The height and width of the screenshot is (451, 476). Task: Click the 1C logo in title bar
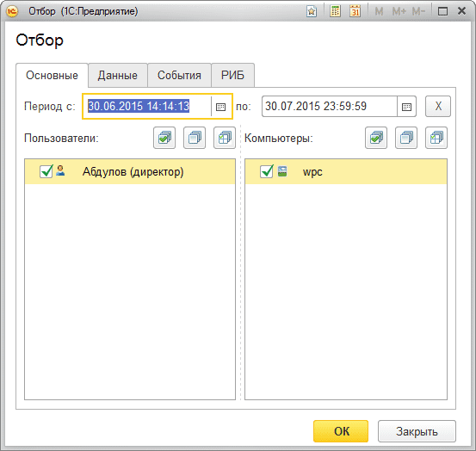tap(12, 11)
